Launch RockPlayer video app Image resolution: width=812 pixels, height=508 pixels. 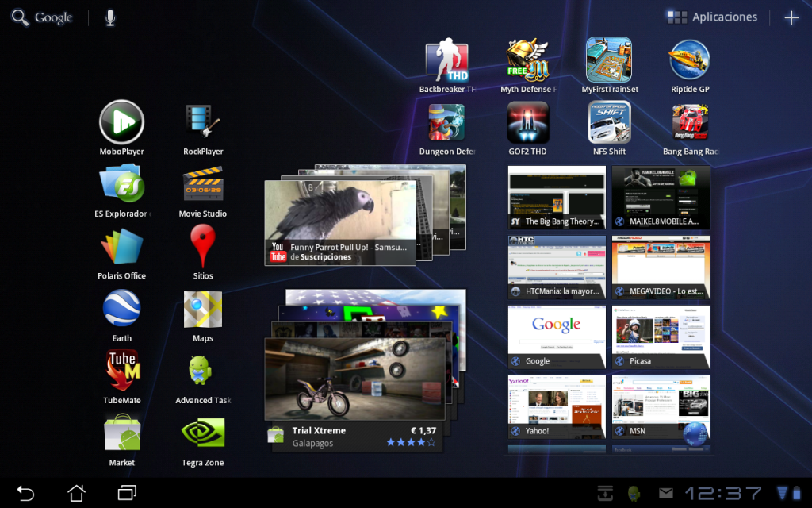(x=203, y=123)
